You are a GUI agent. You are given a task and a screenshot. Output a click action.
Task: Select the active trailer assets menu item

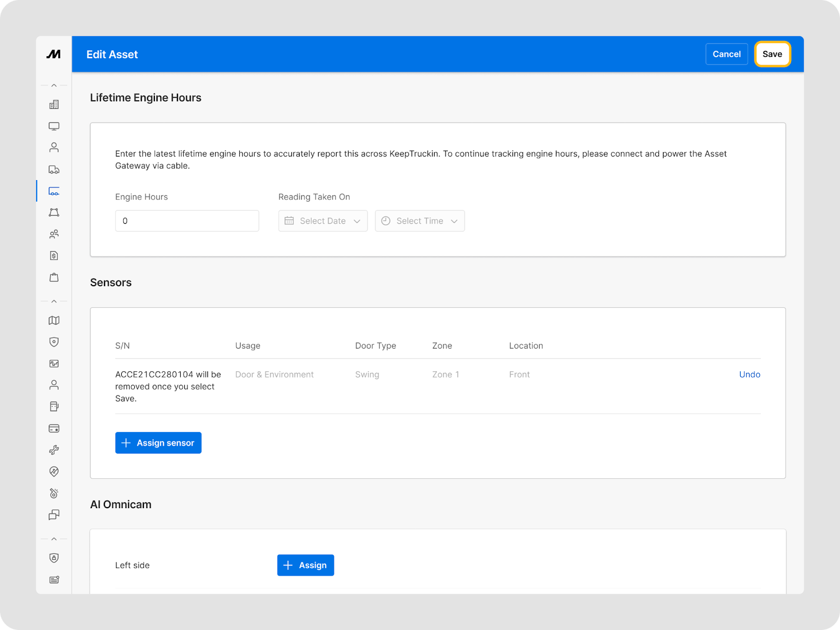[54, 191]
